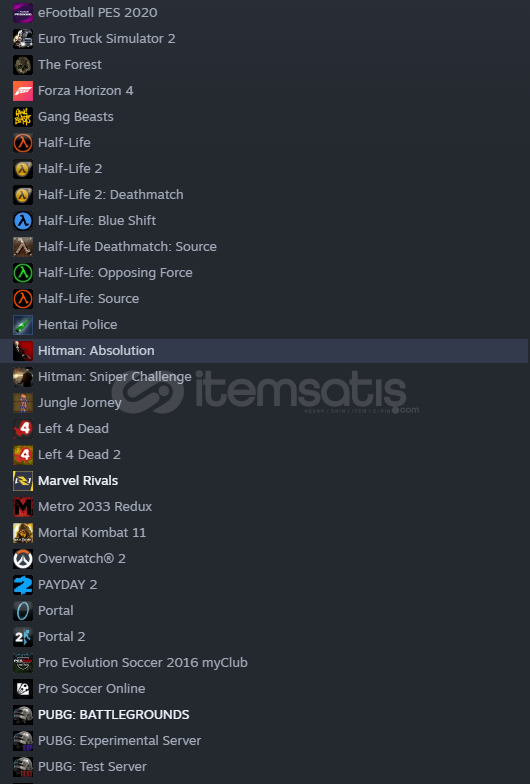This screenshot has height=784, width=530.
Task: Click the Portal game icon
Action: (23, 611)
